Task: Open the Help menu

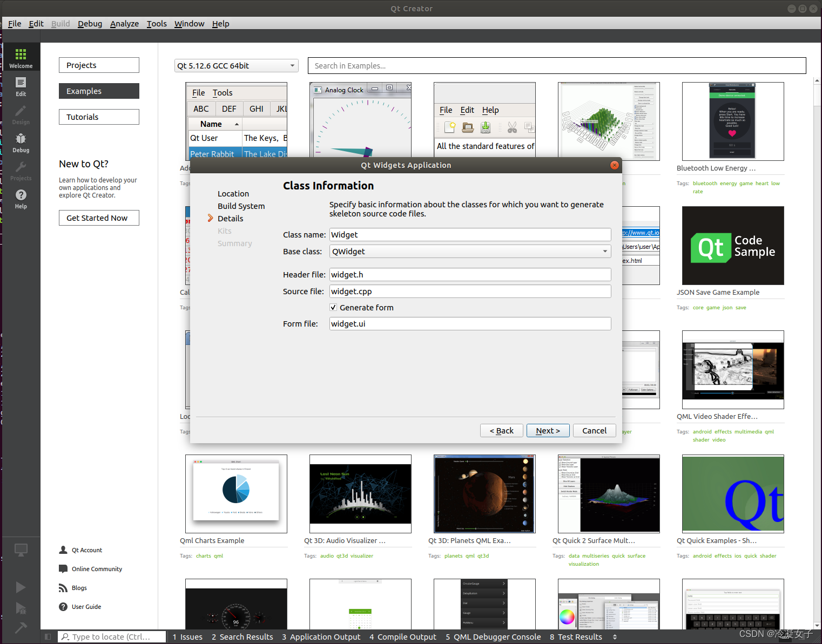Action: click(x=220, y=23)
